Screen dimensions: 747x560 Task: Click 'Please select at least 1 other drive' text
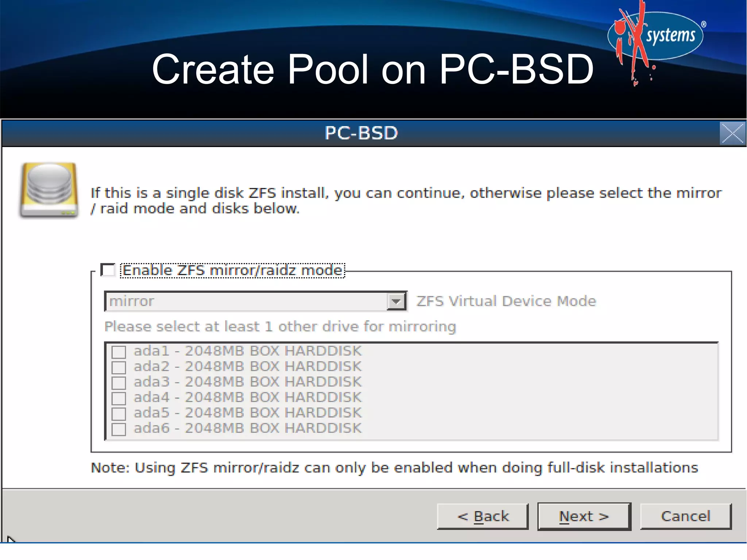[280, 327]
